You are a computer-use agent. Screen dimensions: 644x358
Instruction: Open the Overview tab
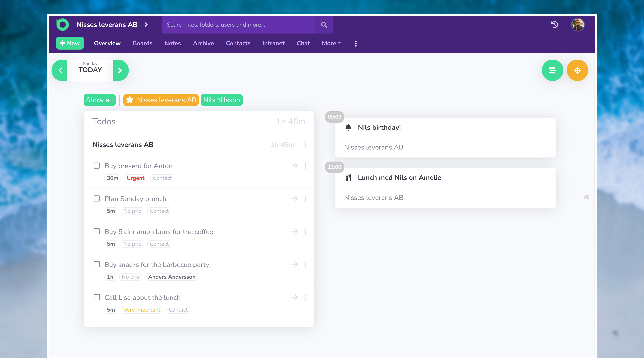click(x=107, y=43)
